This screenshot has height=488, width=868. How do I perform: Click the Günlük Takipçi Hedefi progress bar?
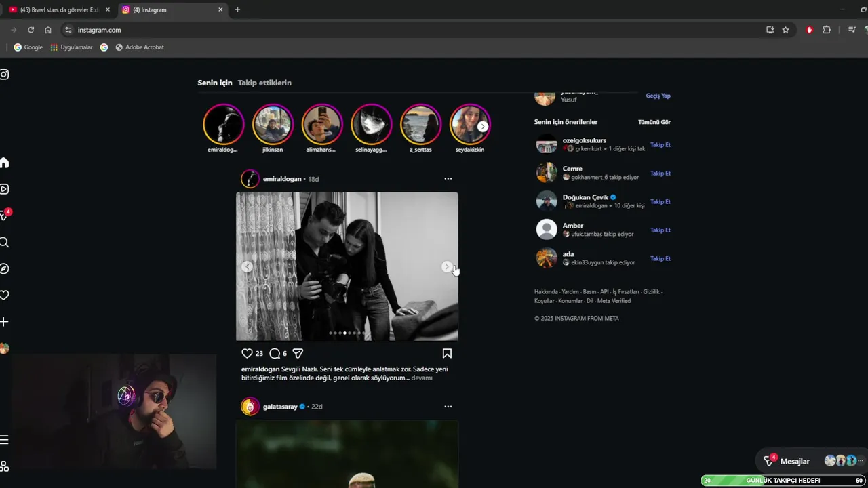pos(783,481)
